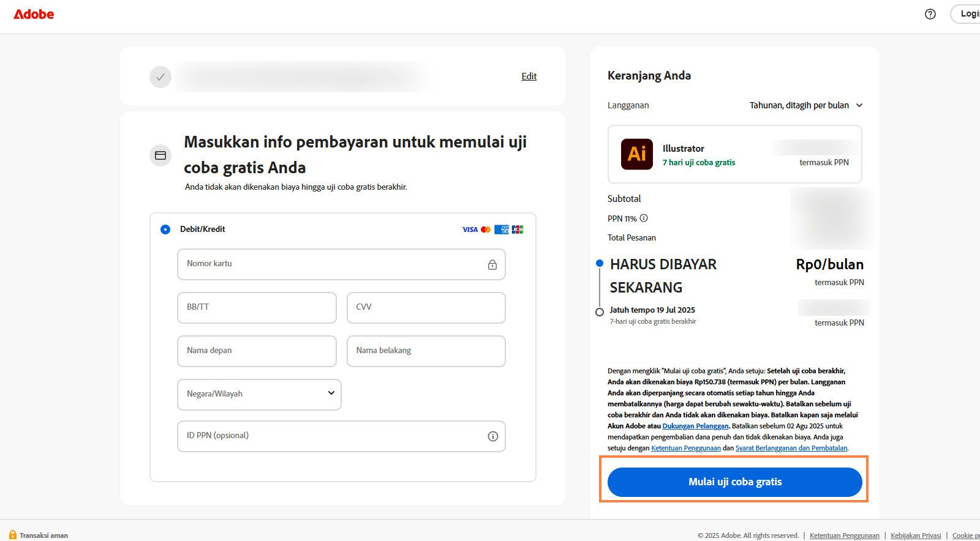Open the Negara/Wilayah dropdown
This screenshot has width=980, height=541.
coord(259,394)
